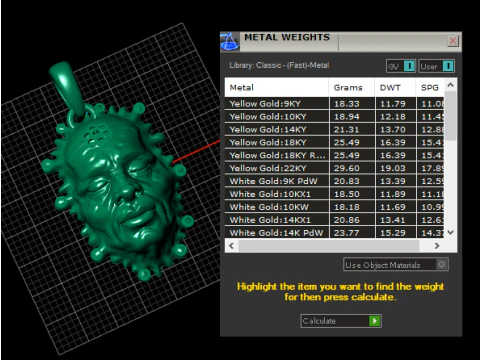Click the Library: Classic - (Fast)-Metal label
The image size is (480, 360).
[279, 65]
